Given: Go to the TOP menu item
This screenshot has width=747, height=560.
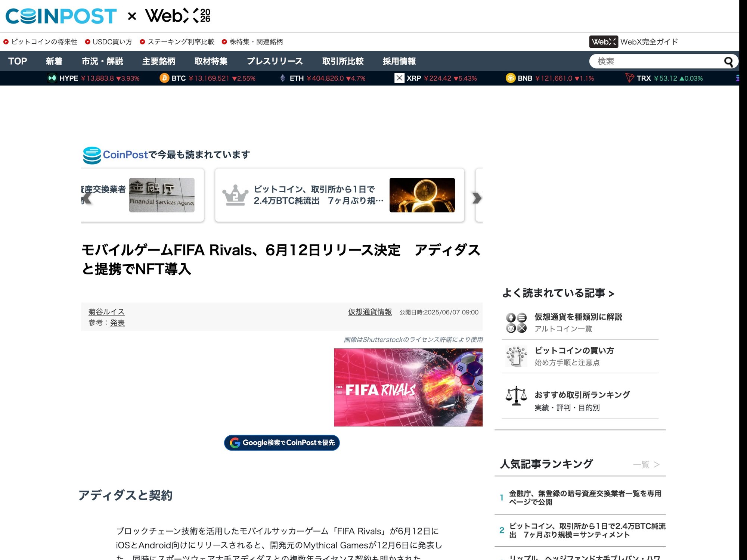Looking at the screenshot, I should tap(18, 61).
